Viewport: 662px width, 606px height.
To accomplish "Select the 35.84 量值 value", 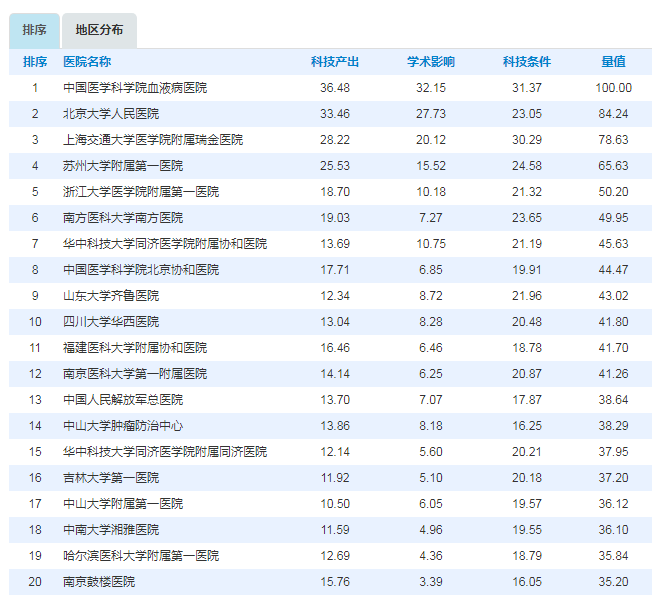I will click(x=613, y=556).
